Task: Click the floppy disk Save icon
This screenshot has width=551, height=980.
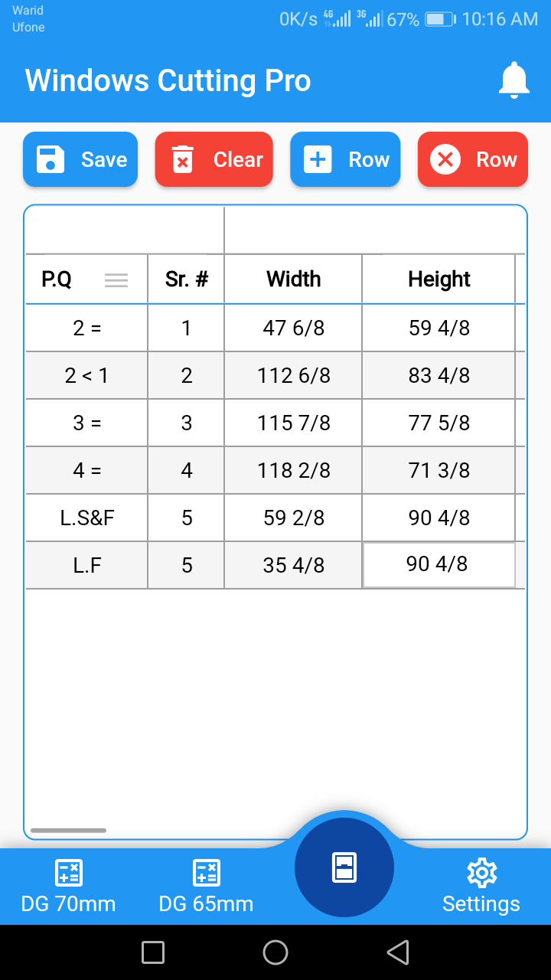Action: point(51,159)
